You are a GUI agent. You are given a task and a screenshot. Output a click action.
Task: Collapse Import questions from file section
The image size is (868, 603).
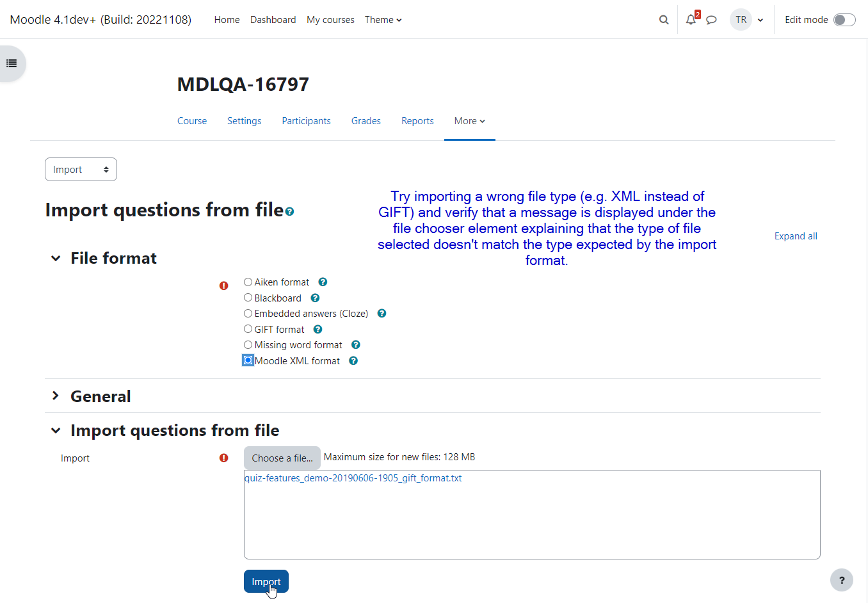(x=56, y=431)
